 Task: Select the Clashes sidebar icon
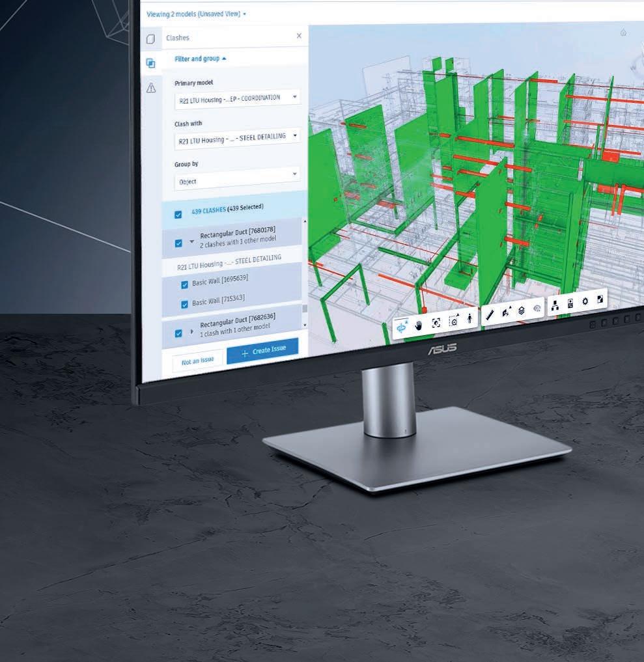pyautogui.click(x=151, y=63)
